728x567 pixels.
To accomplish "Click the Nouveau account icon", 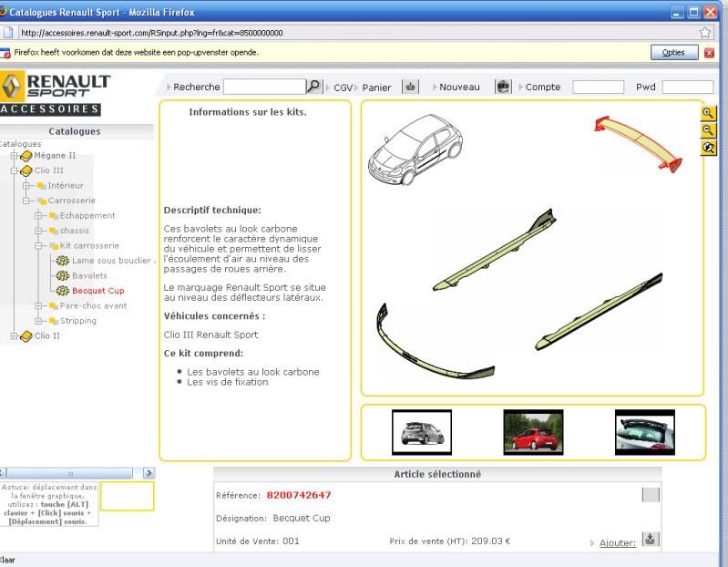I will [x=503, y=87].
